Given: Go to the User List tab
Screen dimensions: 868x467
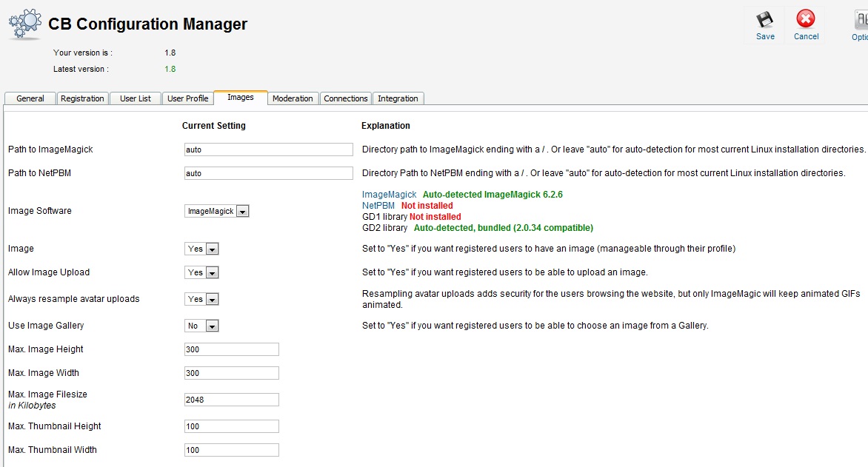Looking at the screenshot, I should [136, 98].
